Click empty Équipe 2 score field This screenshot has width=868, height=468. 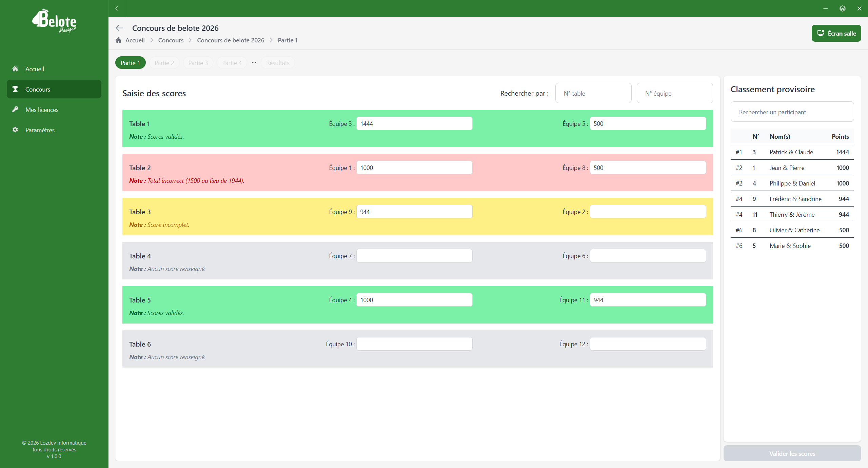[648, 212]
